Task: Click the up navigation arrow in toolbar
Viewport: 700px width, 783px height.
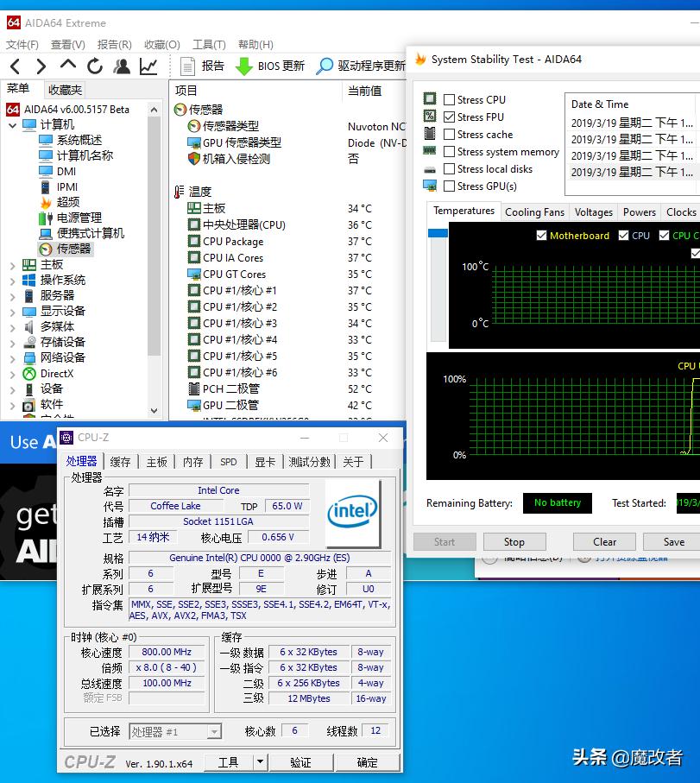Action: pyautogui.click(x=68, y=66)
